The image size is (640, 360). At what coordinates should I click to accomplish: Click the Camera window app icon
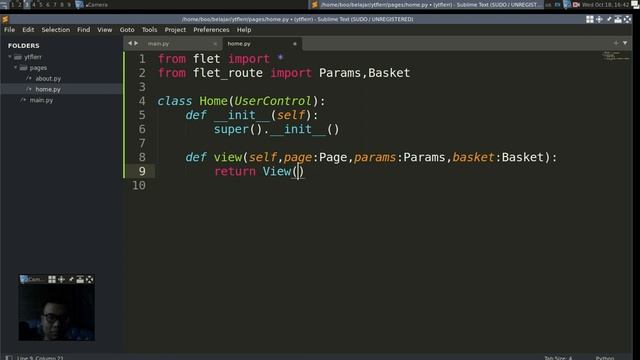[24, 279]
